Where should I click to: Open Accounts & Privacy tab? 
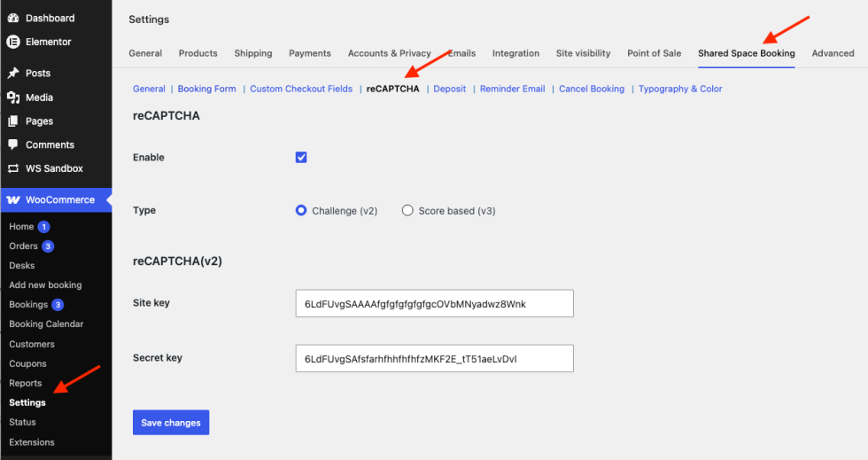389,53
